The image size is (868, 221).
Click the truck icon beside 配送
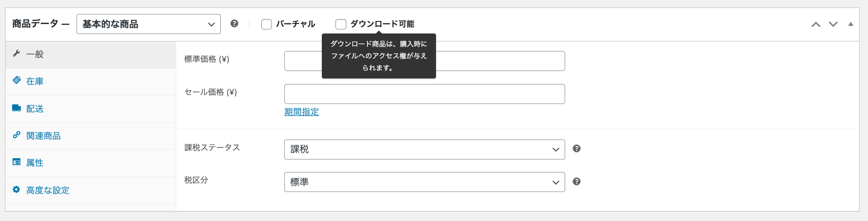[17, 108]
